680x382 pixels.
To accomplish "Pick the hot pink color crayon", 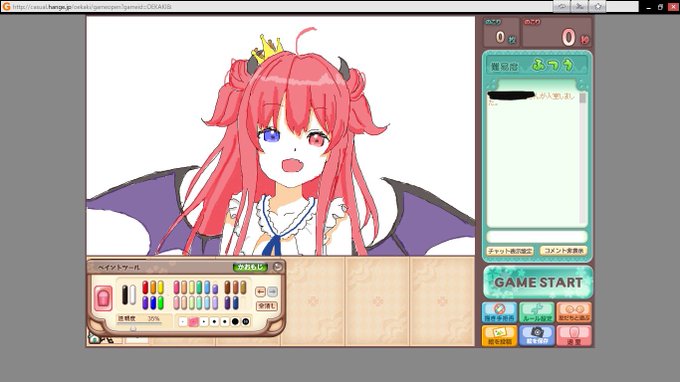I will [177, 287].
